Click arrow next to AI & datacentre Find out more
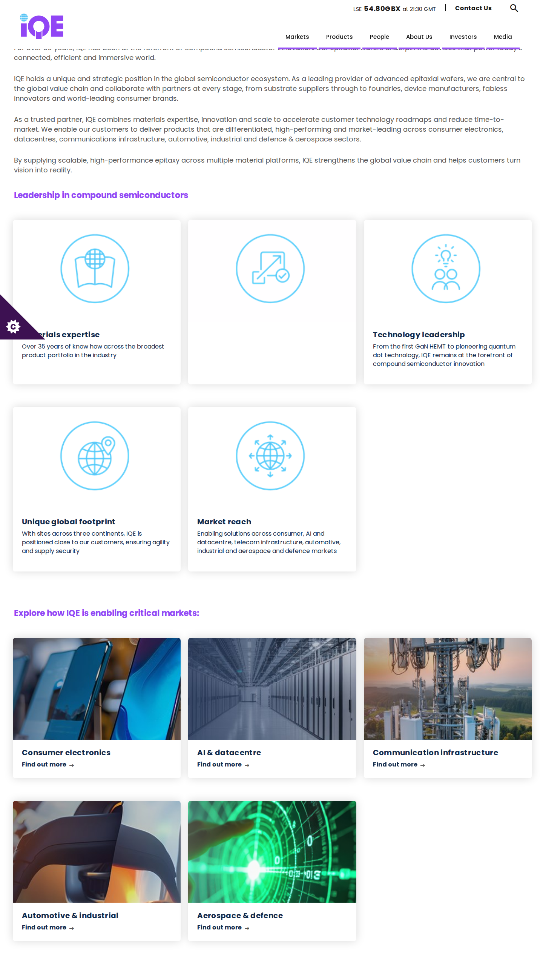The image size is (543, 980). click(247, 765)
